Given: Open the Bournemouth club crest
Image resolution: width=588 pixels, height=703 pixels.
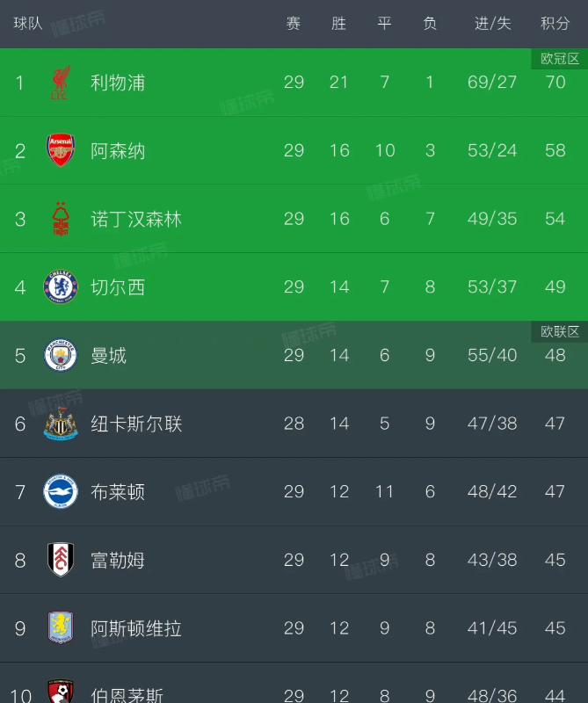Looking at the screenshot, I should pos(61,691).
